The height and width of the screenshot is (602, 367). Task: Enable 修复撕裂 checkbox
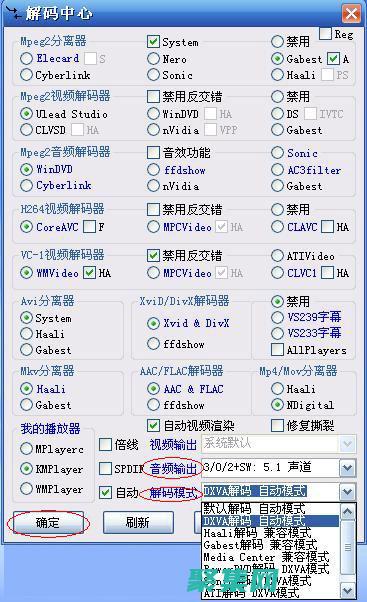click(277, 425)
